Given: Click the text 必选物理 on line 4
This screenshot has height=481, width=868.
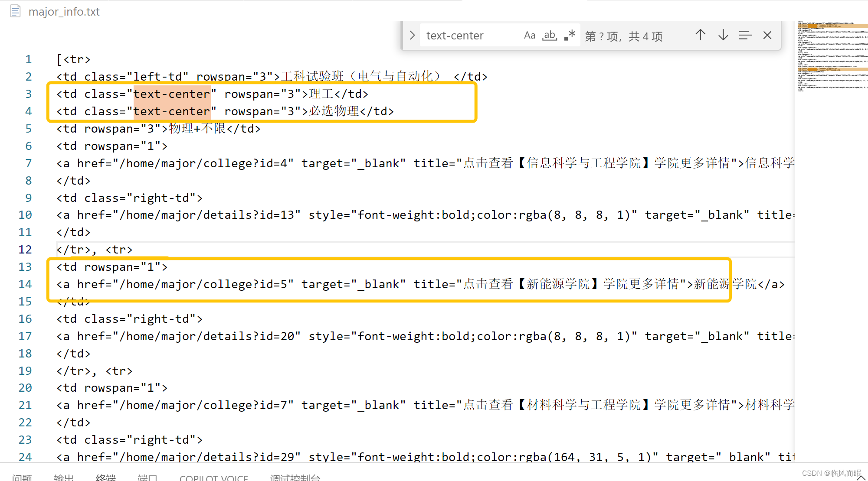Looking at the screenshot, I should click(334, 111).
